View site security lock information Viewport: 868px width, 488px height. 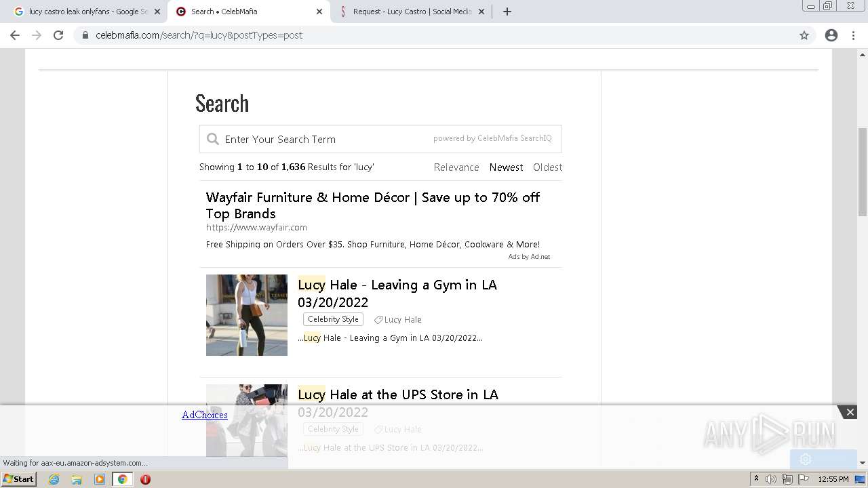(85, 35)
